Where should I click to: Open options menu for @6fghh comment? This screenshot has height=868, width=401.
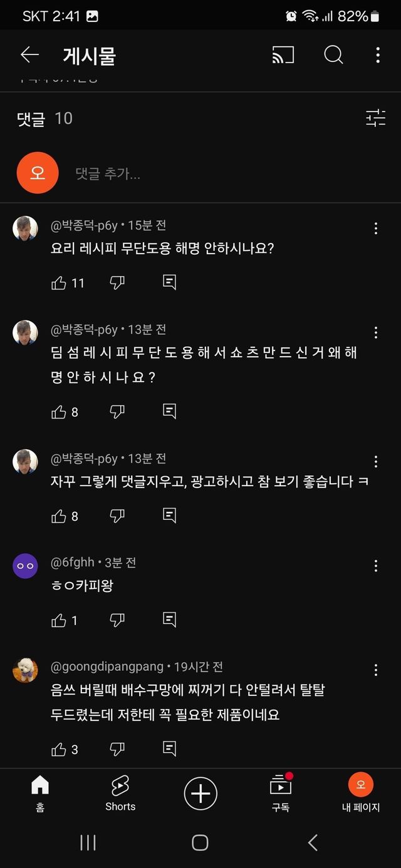[376, 566]
